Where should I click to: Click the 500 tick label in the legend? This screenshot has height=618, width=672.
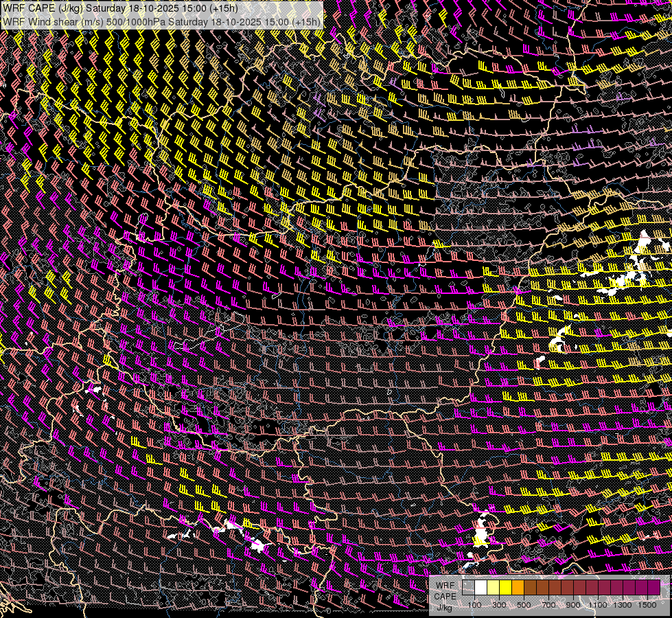pos(524,605)
